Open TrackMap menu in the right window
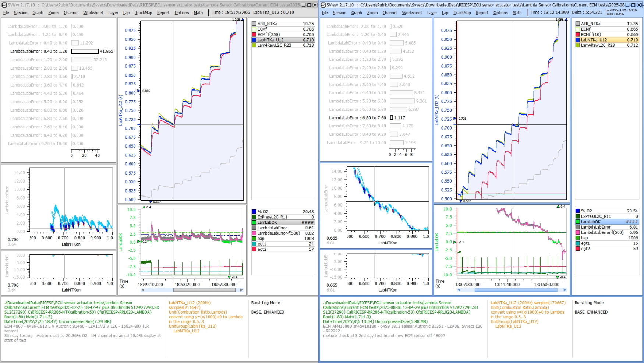 (462, 13)
